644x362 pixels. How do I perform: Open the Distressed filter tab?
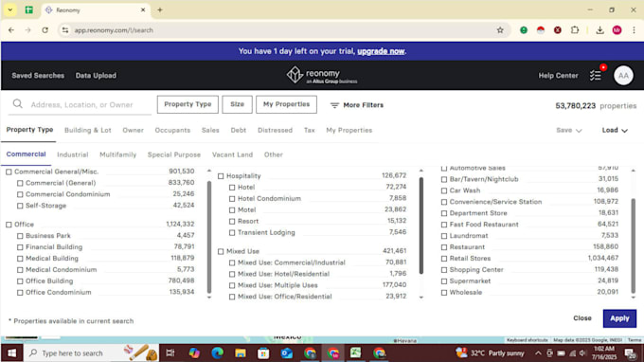275,130
